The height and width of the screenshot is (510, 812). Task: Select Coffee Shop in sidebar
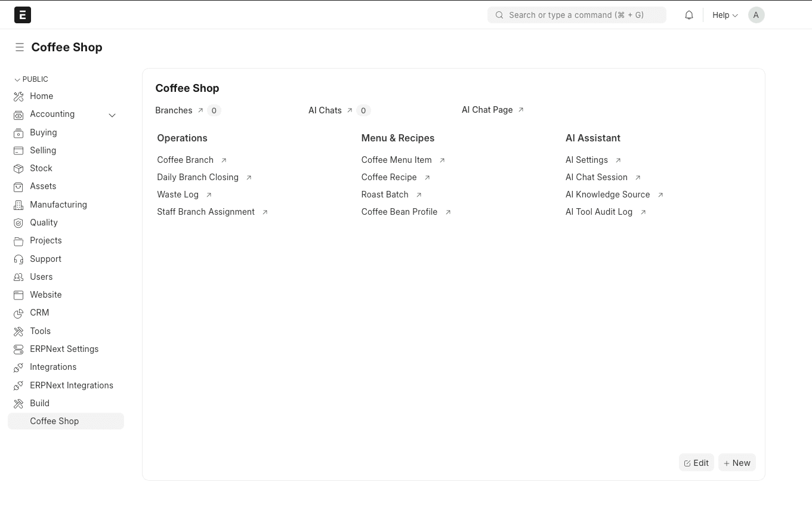(x=66, y=421)
